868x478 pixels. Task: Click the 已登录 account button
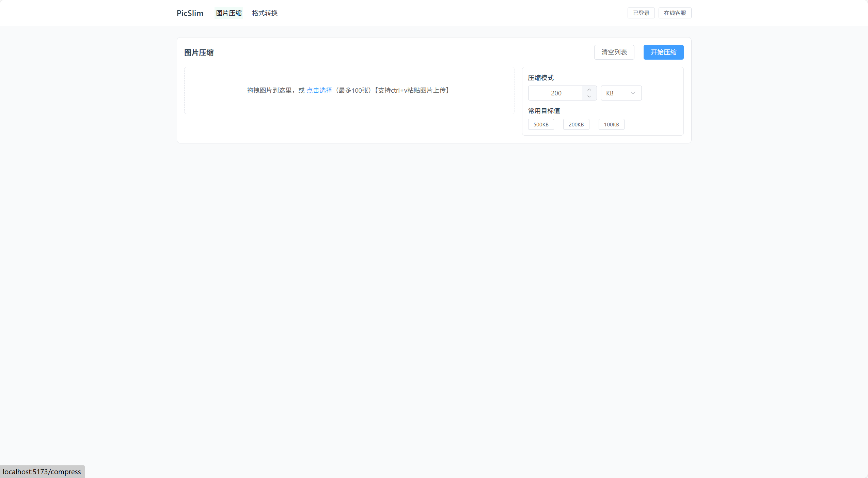pyautogui.click(x=641, y=13)
